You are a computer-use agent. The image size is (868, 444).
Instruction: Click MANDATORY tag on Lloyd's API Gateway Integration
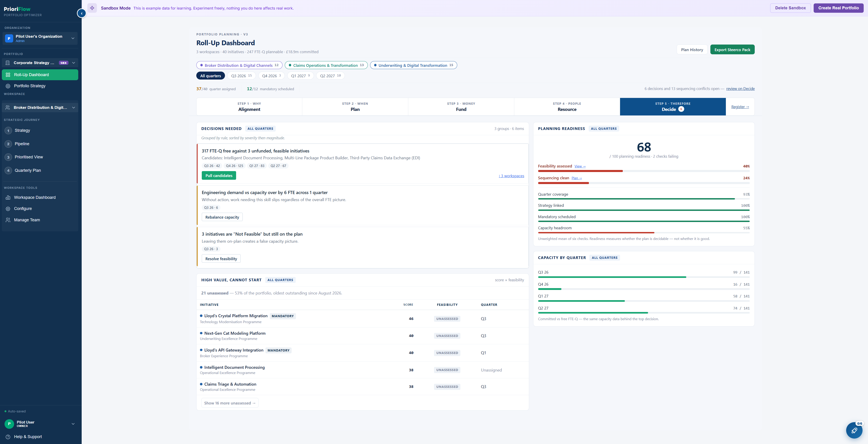(x=278, y=350)
